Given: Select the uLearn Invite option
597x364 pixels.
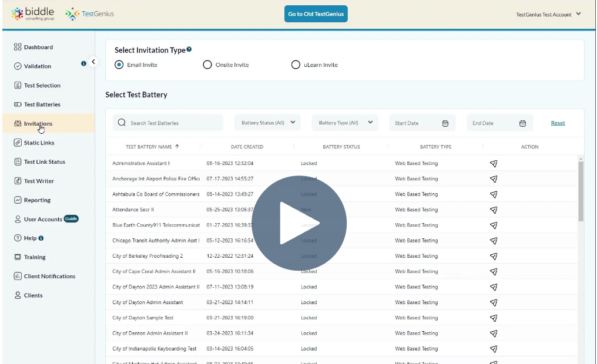Looking at the screenshot, I should [296, 65].
